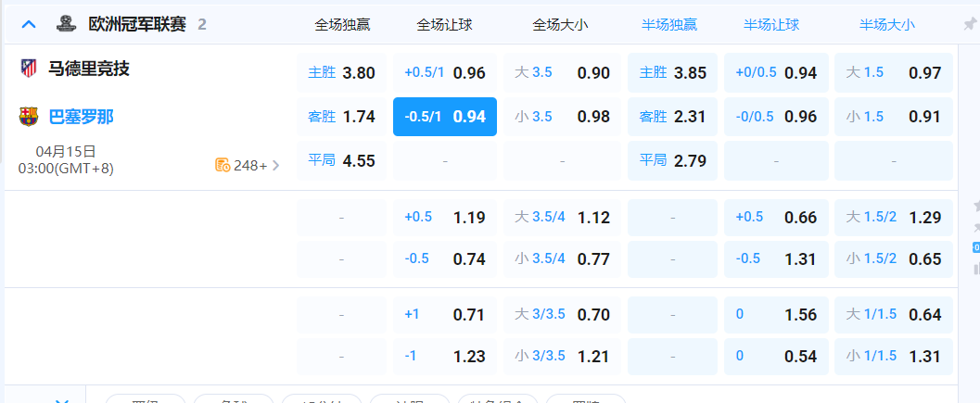Viewport: 980px width, 403px height.
Task: Bet on full-time 平局 at 4.55
Action: (x=342, y=160)
